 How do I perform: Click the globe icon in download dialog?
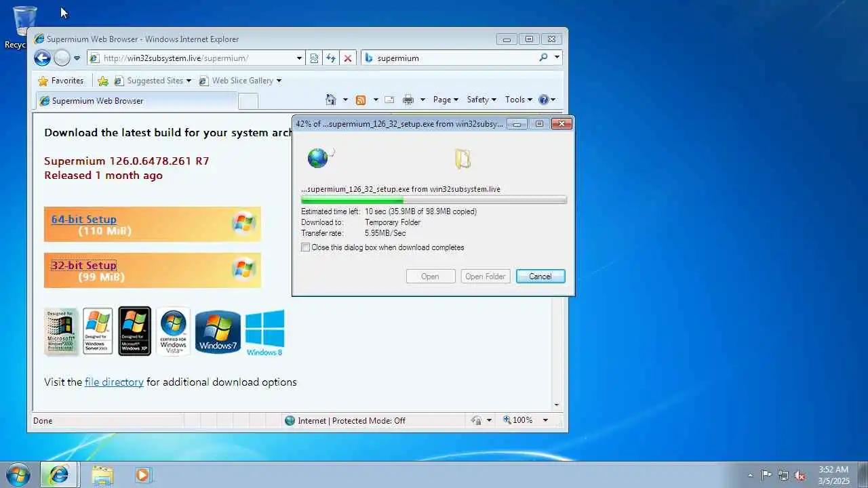coord(317,158)
